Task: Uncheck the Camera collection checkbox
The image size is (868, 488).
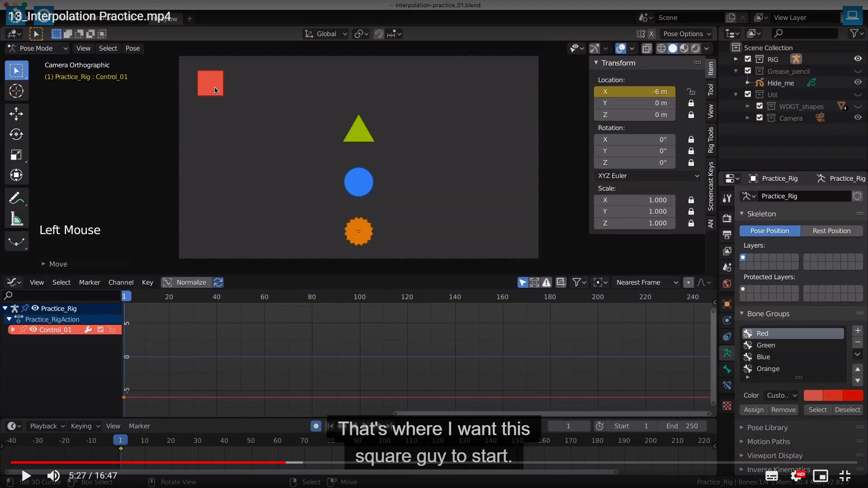Action: click(x=759, y=118)
